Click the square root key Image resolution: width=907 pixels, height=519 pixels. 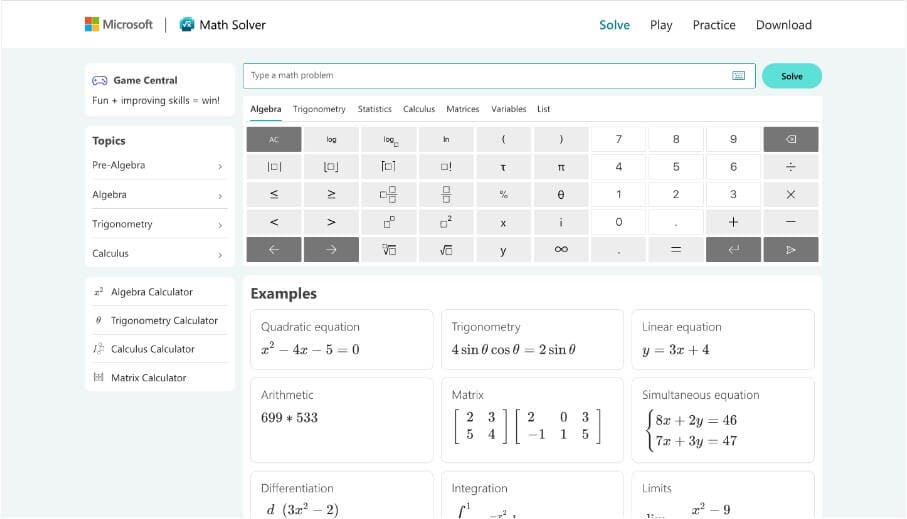pos(446,250)
